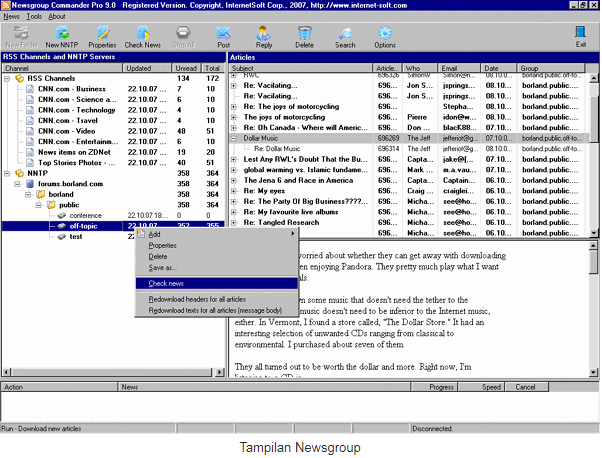Collapse the borland folder node
This screenshot has height=458, width=602.
[x=28, y=195]
